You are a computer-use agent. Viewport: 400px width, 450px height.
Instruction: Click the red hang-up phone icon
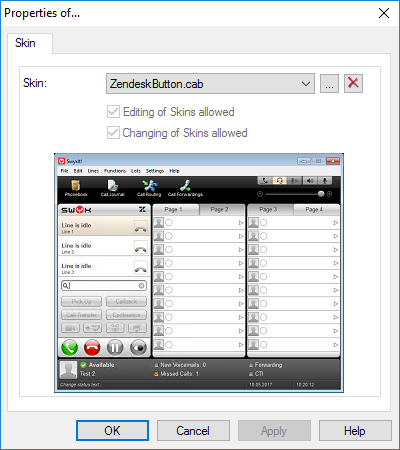92,348
